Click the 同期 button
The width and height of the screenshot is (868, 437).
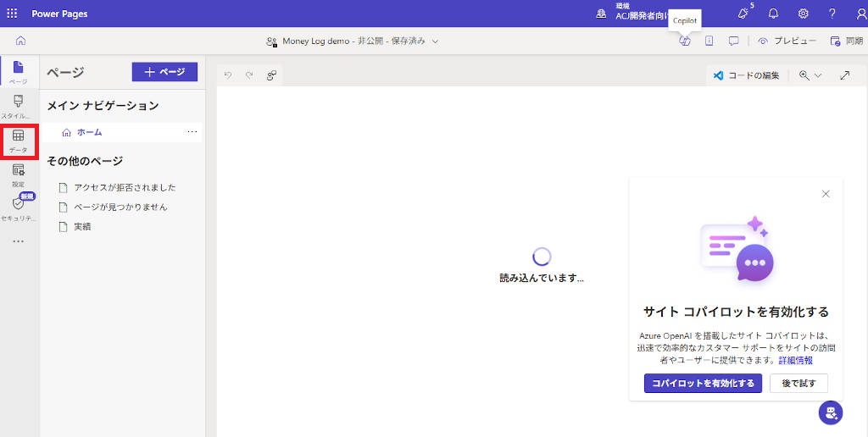(x=847, y=41)
